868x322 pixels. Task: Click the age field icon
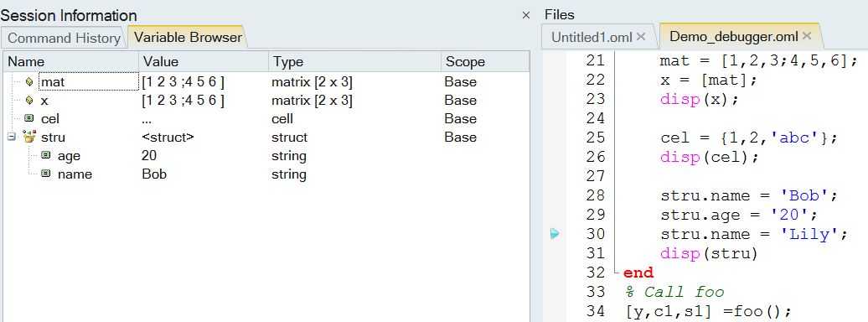[x=46, y=156]
